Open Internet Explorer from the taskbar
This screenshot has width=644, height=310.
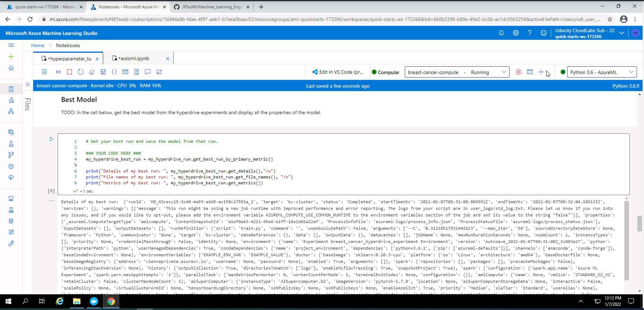point(60,301)
